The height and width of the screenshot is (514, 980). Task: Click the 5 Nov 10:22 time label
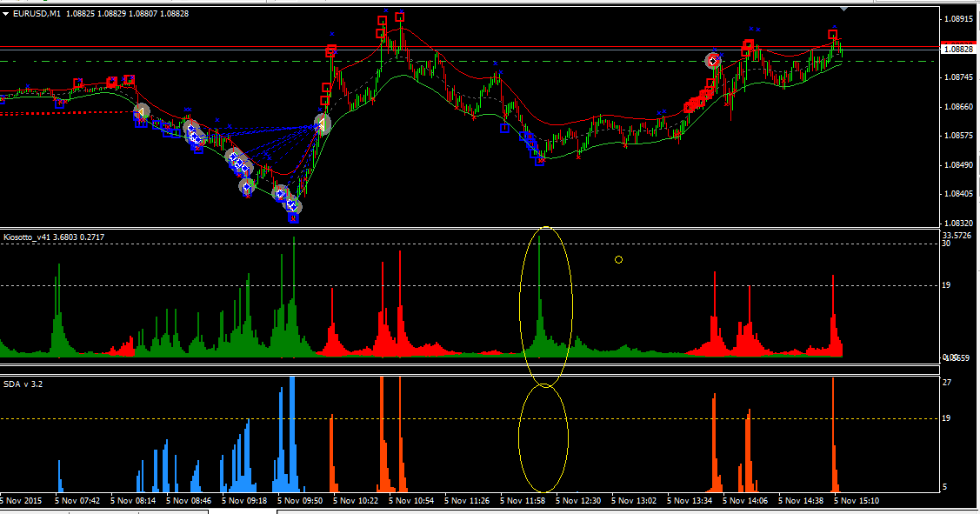[356, 500]
